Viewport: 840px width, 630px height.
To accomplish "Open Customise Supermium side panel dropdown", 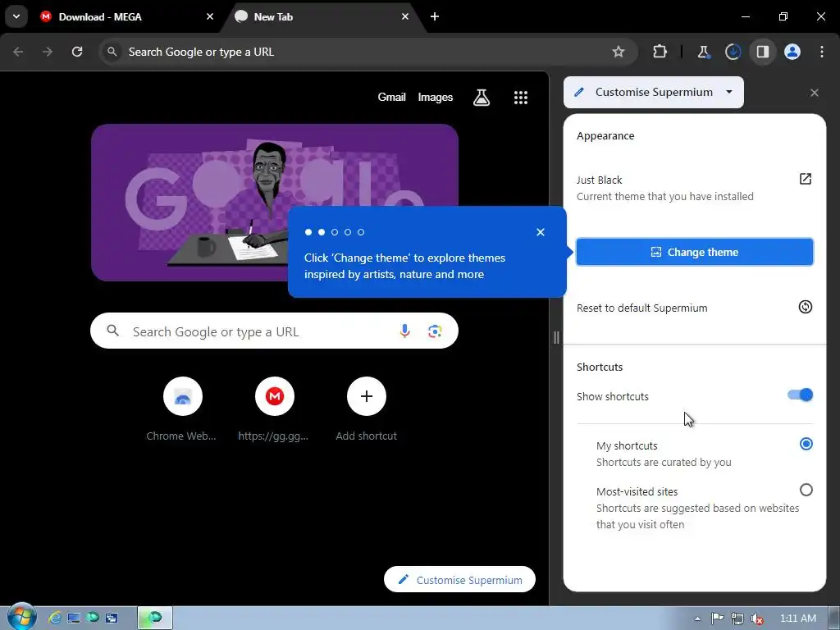I will click(x=654, y=92).
